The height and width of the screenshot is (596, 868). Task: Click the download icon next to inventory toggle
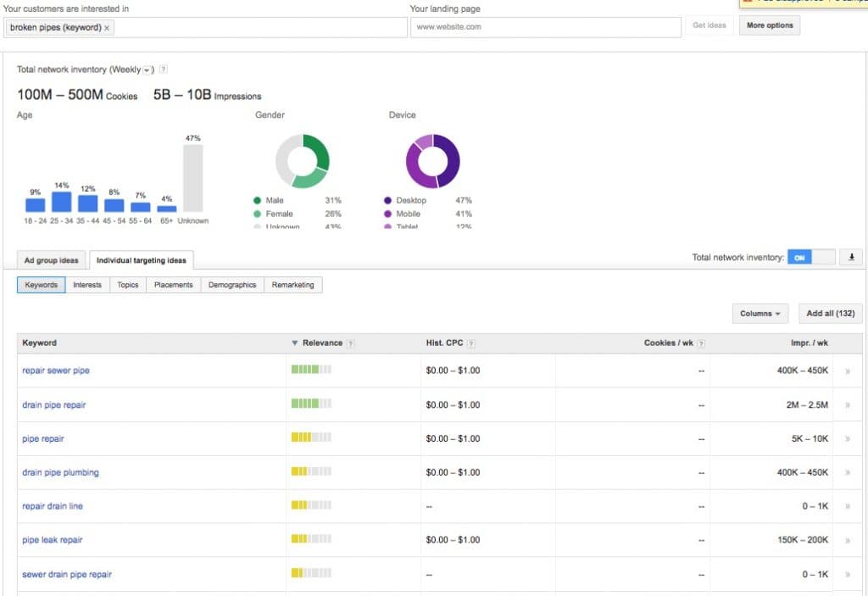coord(850,258)
